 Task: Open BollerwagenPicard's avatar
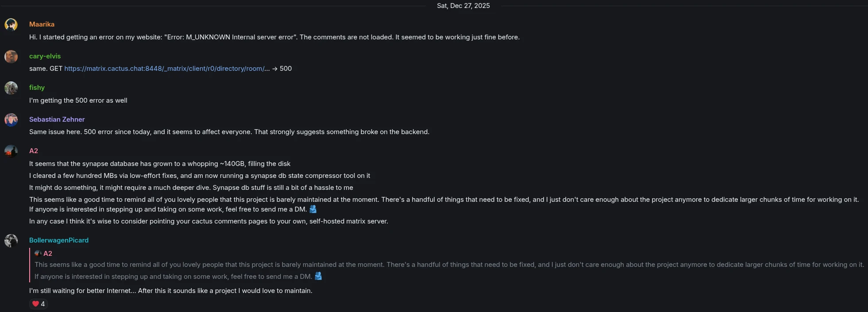click(11, 241)
